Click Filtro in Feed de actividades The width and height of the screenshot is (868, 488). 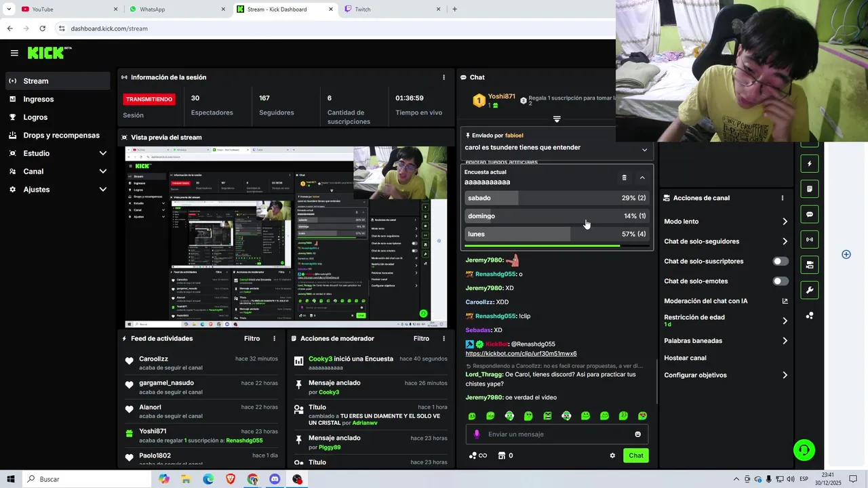pyautogui.click(x=252, y=338)
